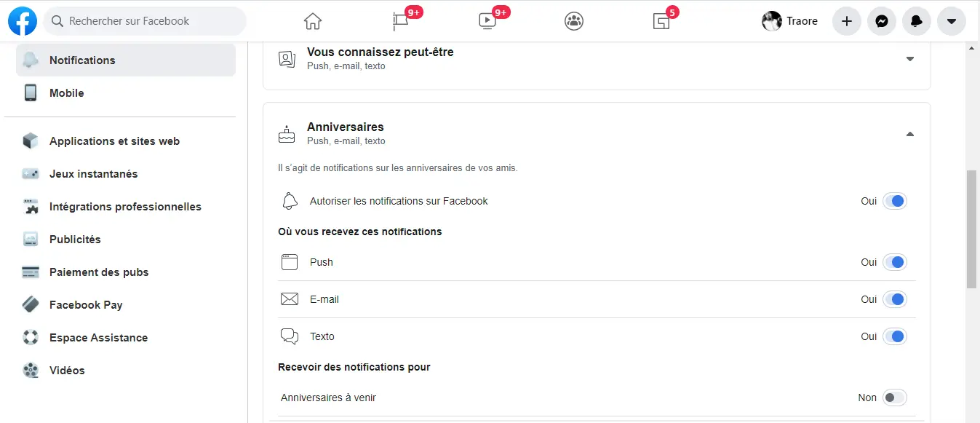Open Applications et sites web settings
The image size is (980, 423).
pyautogui.click(x=126, y=141)
